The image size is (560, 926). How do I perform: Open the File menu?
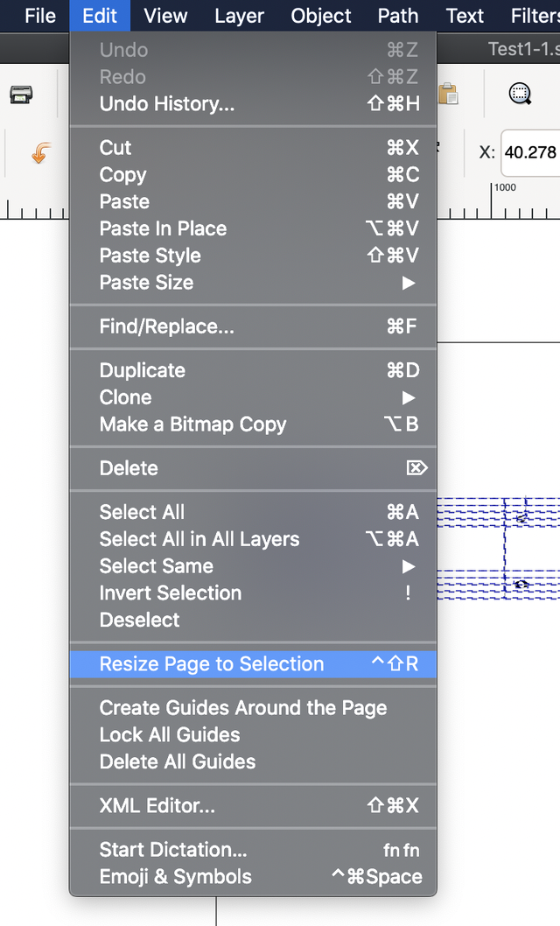tap(40, 16)
